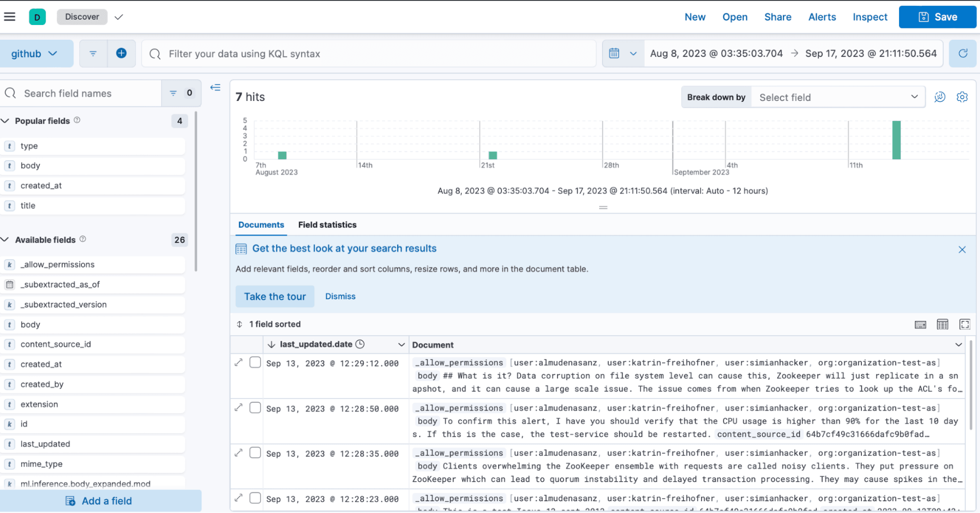980x513 pixels.
Task: Open the github data view dropdown
Action: (x=35, y=53)
